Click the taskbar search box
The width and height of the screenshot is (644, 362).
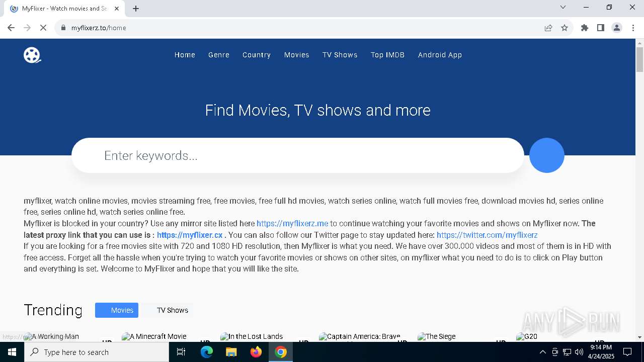(97, 352)
